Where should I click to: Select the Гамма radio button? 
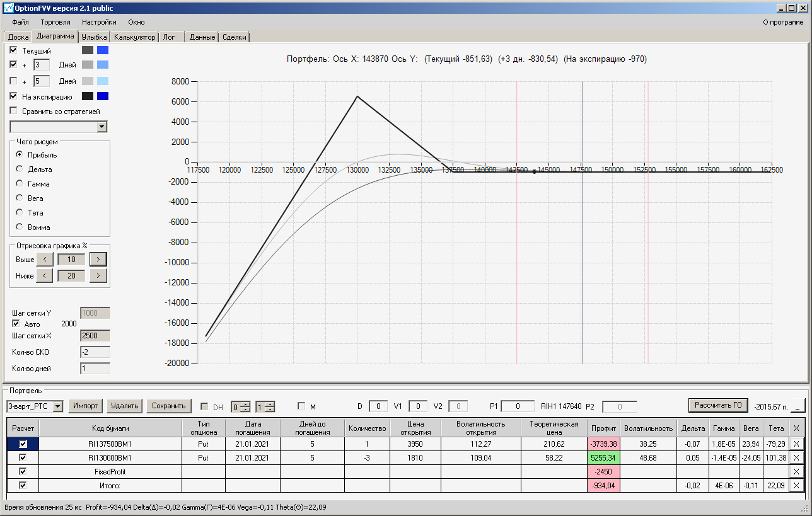point(20,183)
